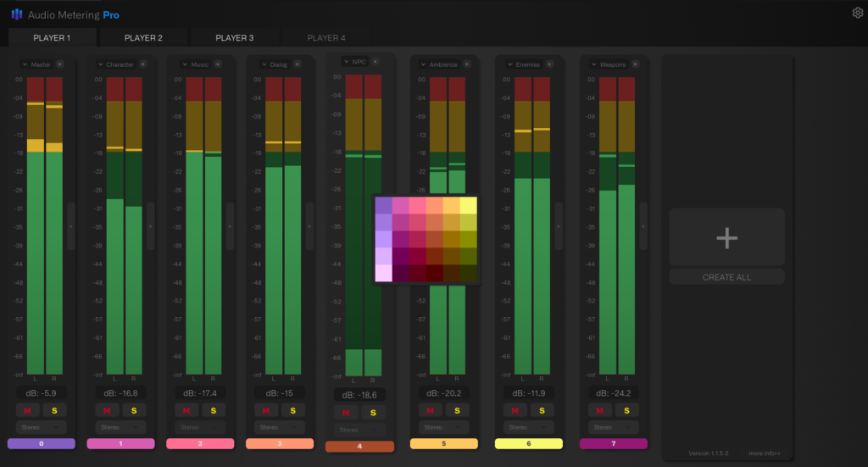The height and width of the screenshot is (467, 868).
Task: Mute the Weapons channel
Action: click(598, 411)
